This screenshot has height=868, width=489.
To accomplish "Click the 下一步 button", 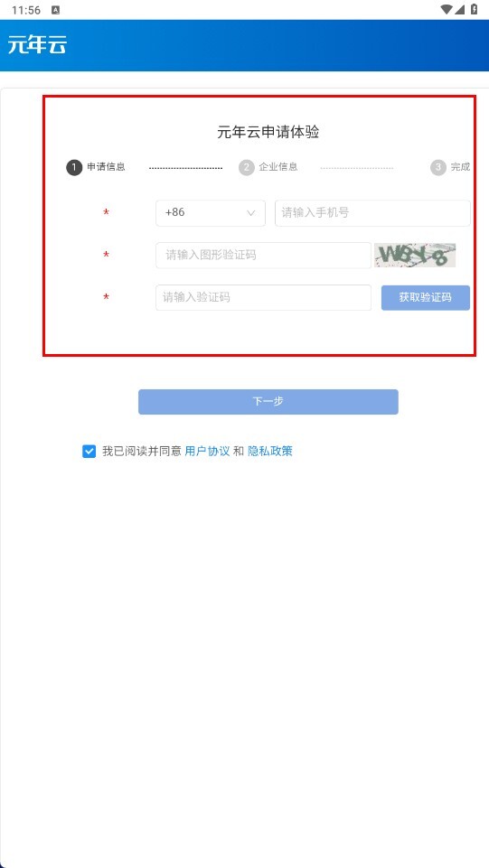I will point(268,402).
